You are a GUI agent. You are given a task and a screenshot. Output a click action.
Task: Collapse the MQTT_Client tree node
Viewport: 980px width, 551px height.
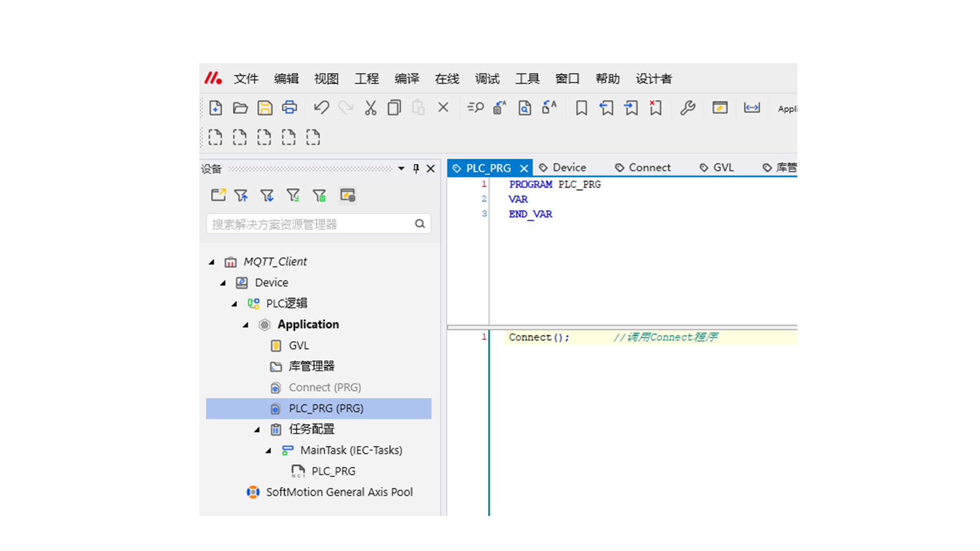[x=211, y=262]
